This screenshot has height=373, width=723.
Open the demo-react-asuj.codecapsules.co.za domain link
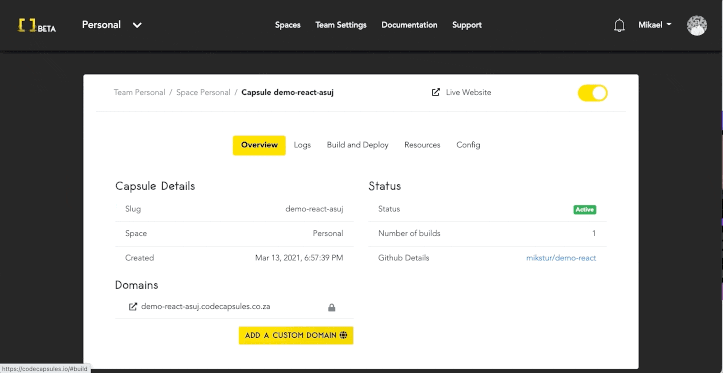pyautogui.click(x=206, y=307)
